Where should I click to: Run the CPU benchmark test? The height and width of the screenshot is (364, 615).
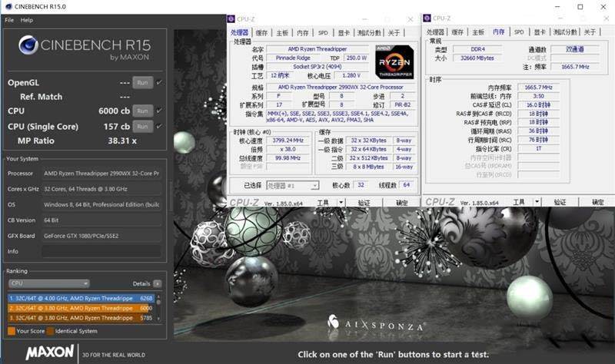click(141, 111)
